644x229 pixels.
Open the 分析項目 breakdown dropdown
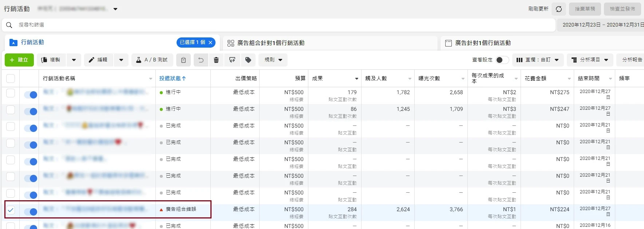(590, 60)
